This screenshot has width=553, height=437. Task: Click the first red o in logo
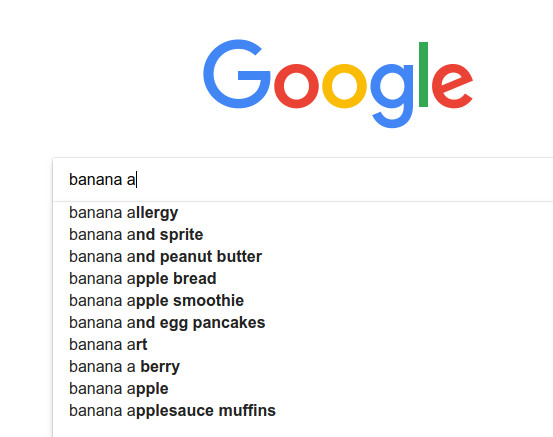point(296,86)
